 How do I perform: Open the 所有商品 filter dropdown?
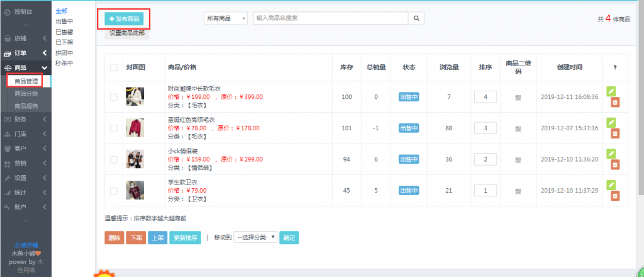(226, 18)
